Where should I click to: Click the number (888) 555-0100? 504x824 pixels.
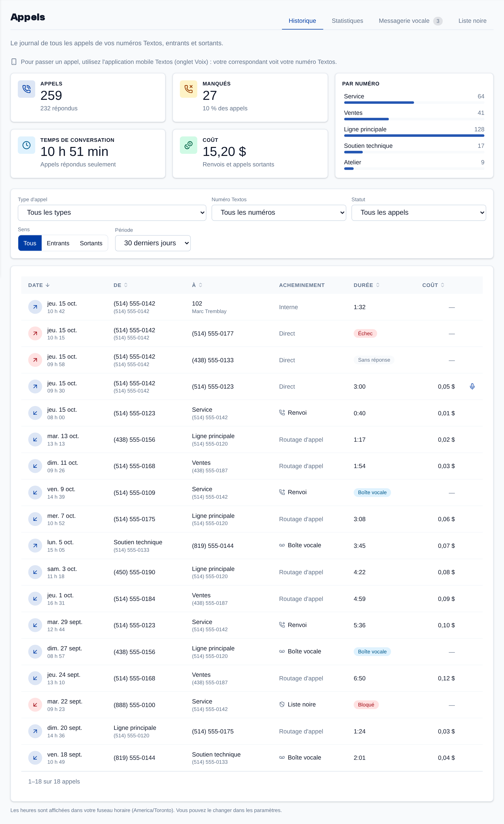click(134, 705)
